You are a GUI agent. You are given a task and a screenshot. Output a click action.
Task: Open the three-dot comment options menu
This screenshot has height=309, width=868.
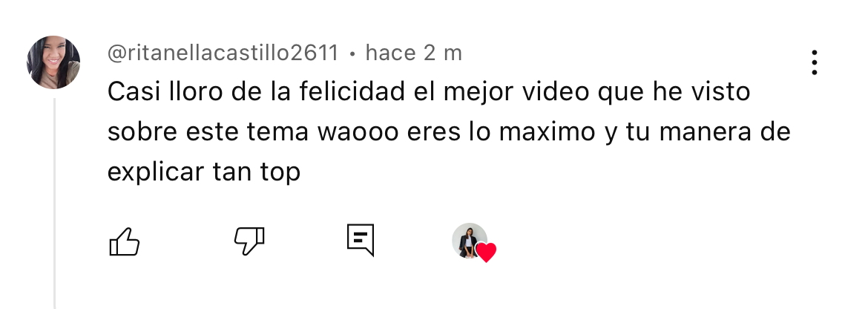point(815,62)
